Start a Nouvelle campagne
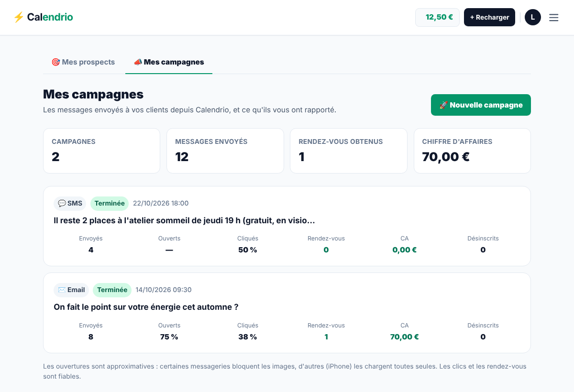Viewport: 574px width, 392px height. [481, 105]
